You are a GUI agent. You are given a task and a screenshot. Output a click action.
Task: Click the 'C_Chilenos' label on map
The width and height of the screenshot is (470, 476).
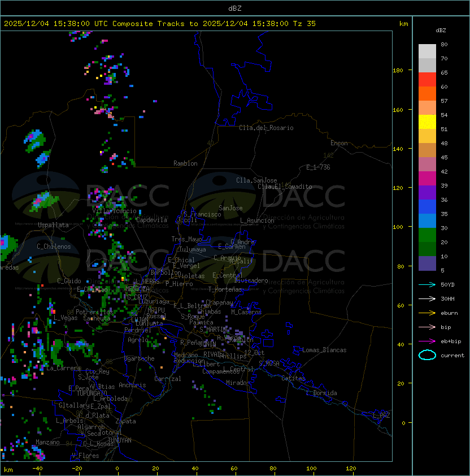[x=54, y=246]
